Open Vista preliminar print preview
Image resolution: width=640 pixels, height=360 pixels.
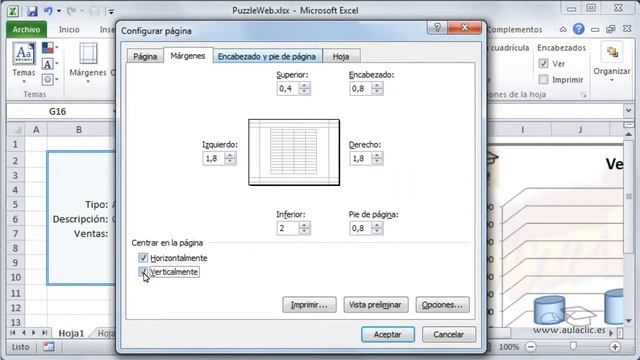pos(376,305)
